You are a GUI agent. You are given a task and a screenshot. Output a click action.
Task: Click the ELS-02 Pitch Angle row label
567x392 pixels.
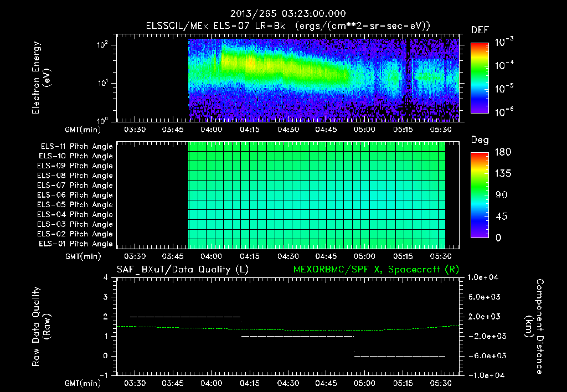tap(75, 234)
